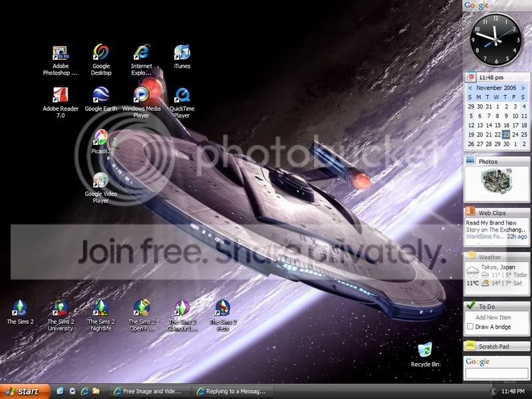Select November 30 in the calendar
Viewport: 532px width, 399px height.
tap(506, 144)
